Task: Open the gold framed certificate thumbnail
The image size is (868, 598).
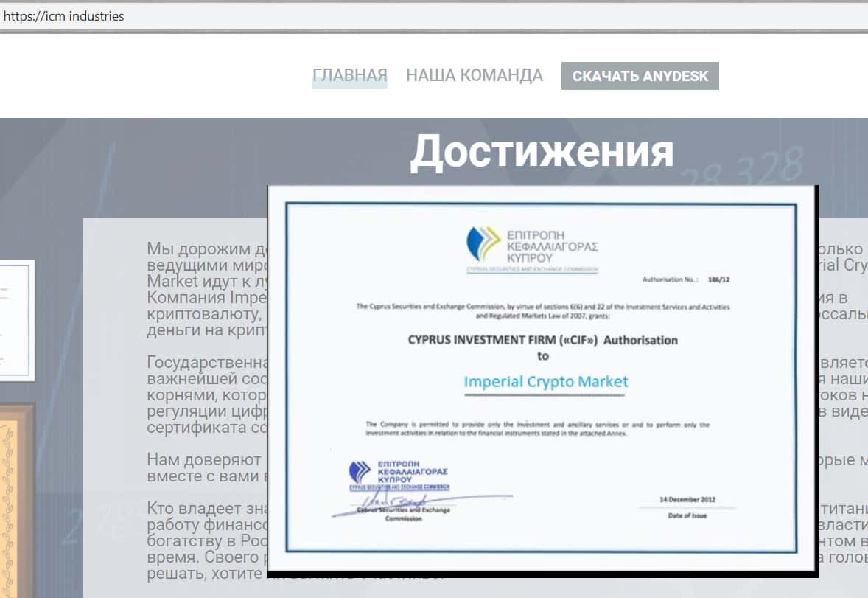Action: pos(17,501)
